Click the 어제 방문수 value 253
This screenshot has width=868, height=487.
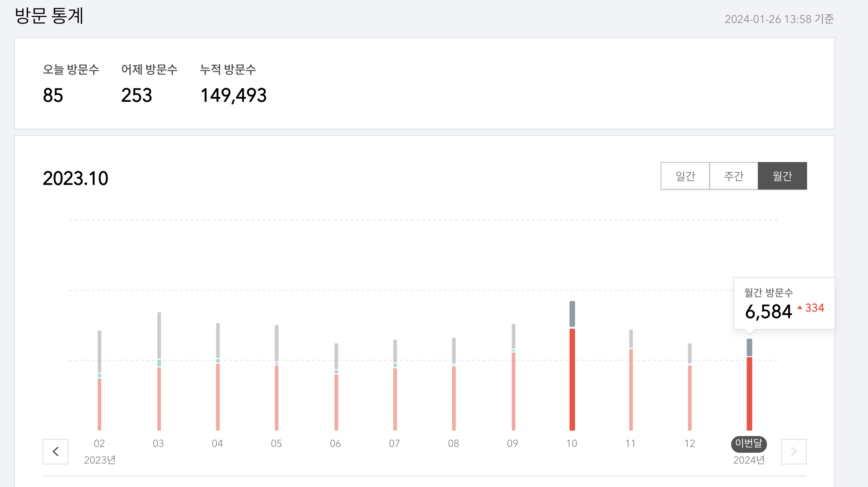(x=137, y=95)
